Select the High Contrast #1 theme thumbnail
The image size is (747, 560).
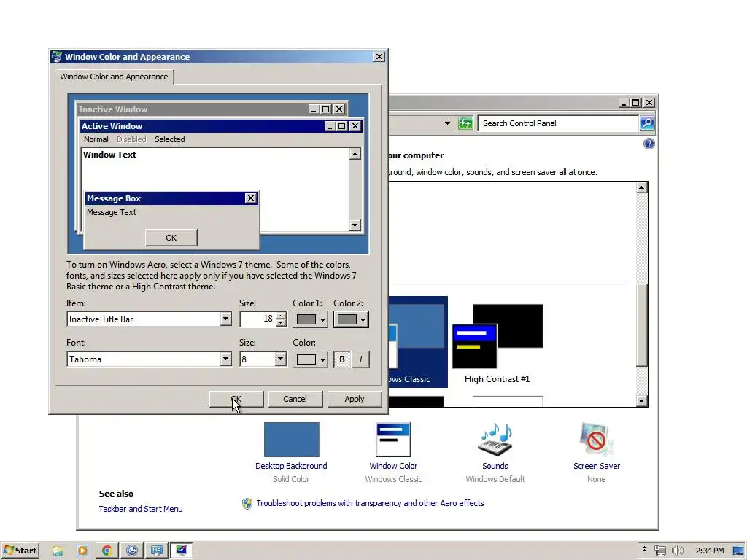point(498,336)
